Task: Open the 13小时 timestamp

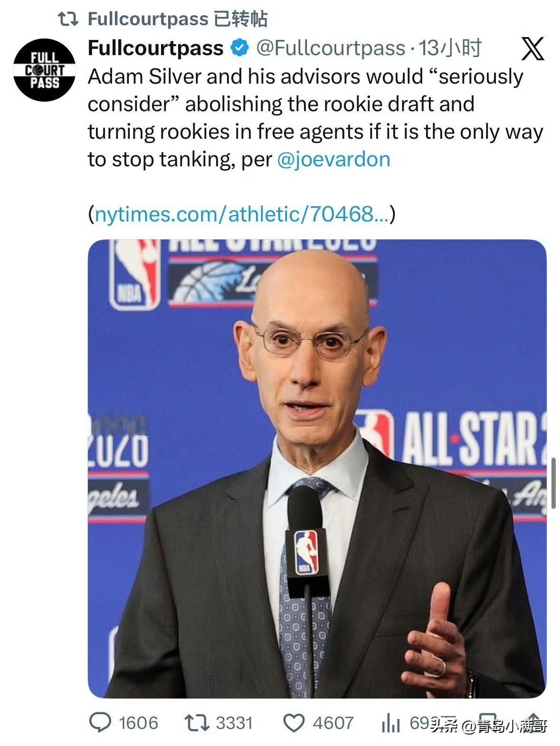Action: pos(450,48)
